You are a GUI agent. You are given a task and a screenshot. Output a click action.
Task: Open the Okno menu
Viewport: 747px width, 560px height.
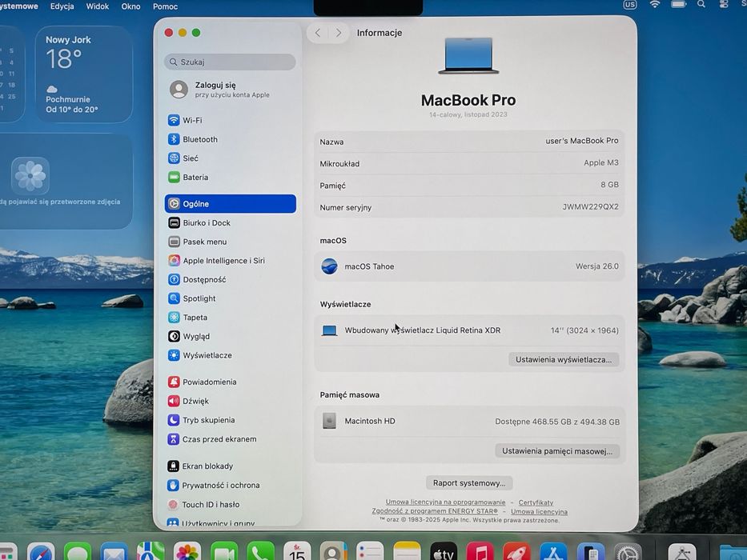click(131, 6)
